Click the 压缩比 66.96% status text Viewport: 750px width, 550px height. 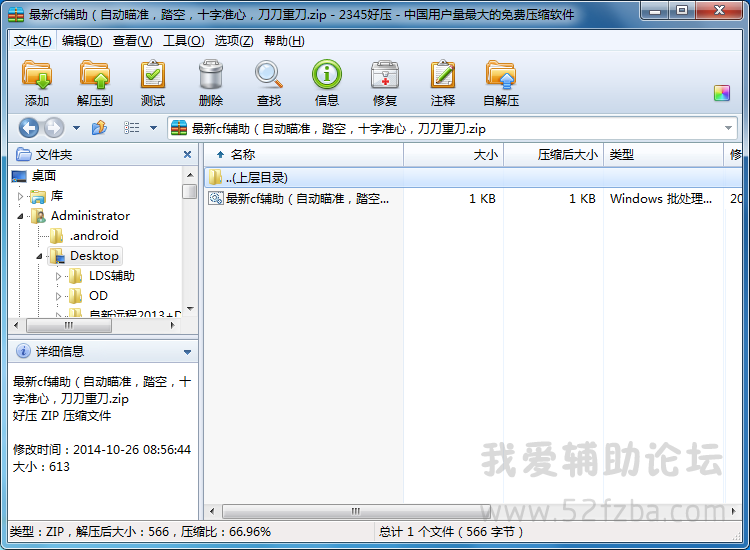pos(226,532)
